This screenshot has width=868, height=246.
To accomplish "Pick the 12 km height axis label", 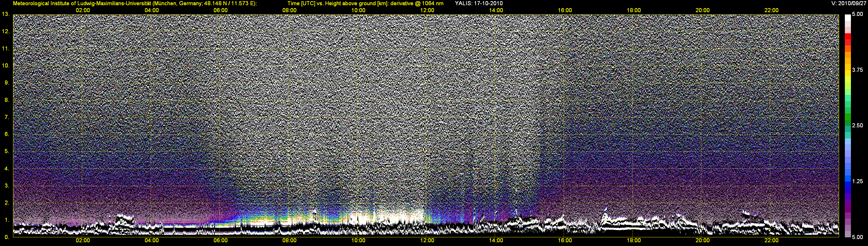I will tap(6, 31).
